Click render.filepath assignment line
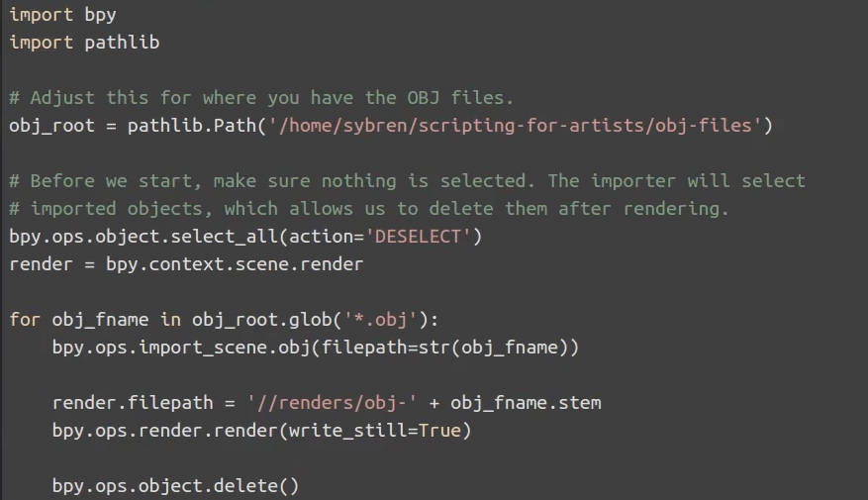 (327, 403)
